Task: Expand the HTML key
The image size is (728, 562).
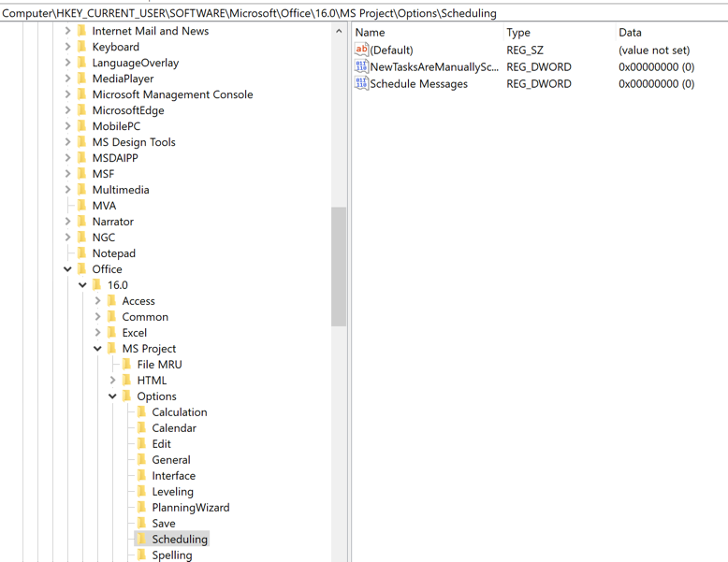Action: [112, 380]
